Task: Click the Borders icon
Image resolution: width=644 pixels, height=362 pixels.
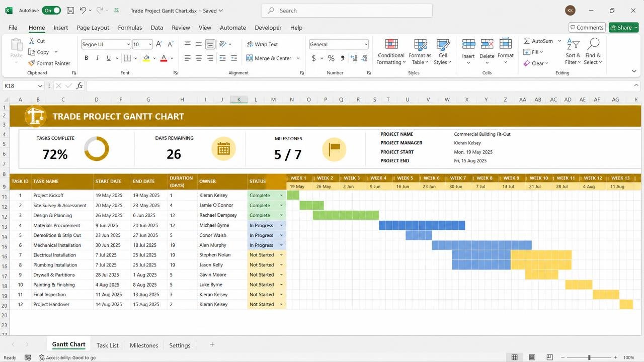Action: pyautogui.click(x=128, y=58)
